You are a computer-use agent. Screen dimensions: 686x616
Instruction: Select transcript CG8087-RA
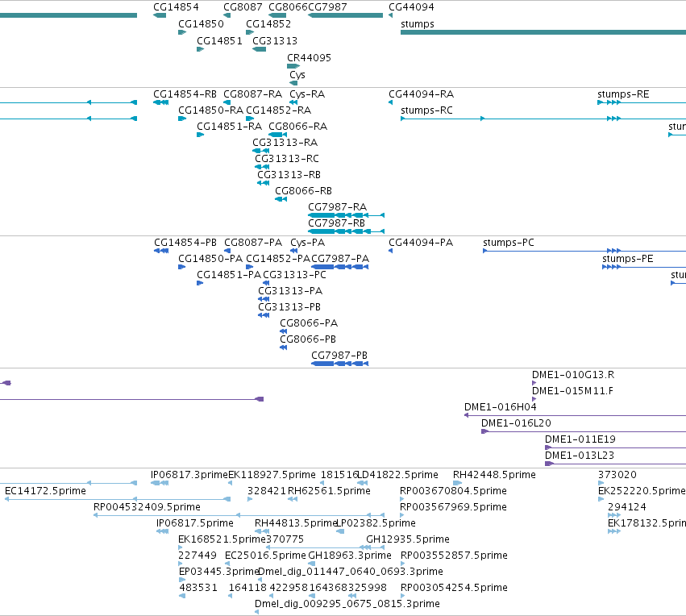(x=252, y=94)
